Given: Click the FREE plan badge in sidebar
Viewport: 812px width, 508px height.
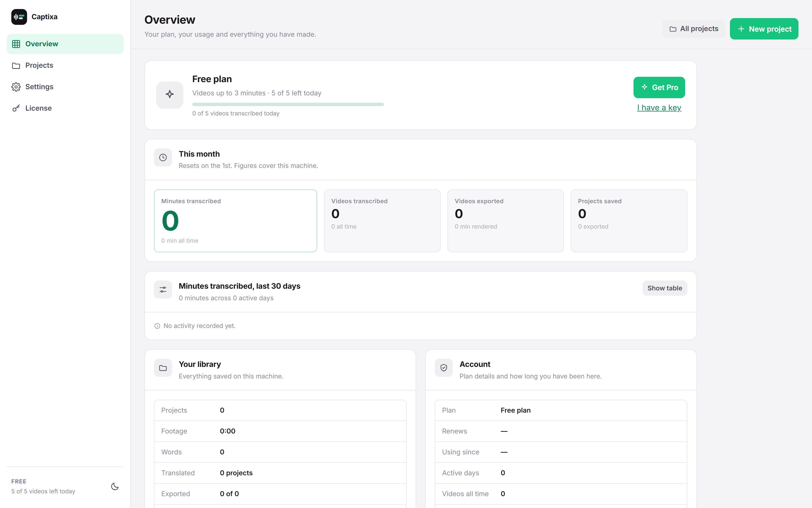Looking at the screenshot, I should tap(19, 481).
